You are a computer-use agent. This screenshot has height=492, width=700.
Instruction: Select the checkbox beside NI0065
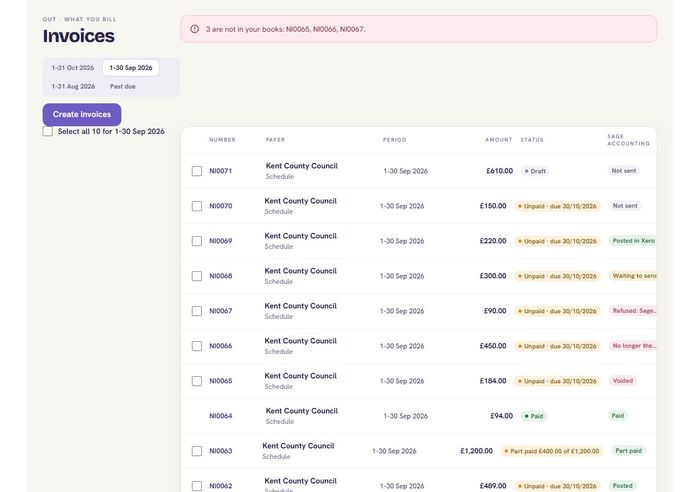click(197, 381)
